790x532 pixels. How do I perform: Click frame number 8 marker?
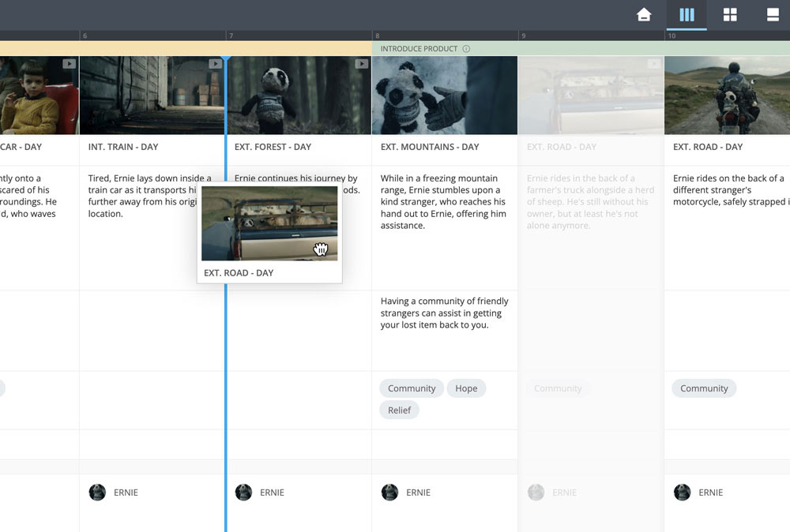pyautogui.click(x=378, y=36)
